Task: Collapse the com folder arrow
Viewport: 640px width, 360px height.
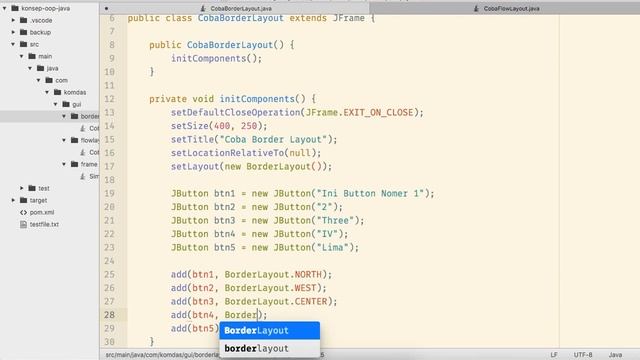Action: 39,80
